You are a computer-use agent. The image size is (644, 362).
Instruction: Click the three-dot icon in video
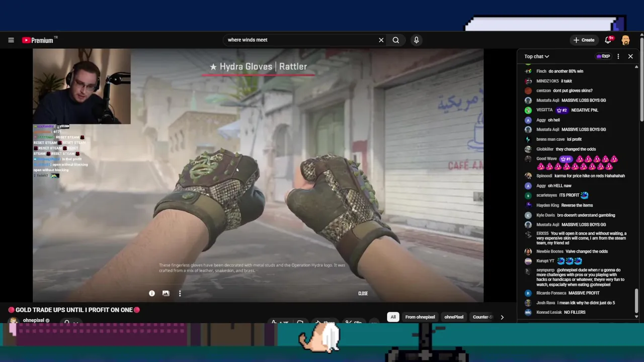180,293
